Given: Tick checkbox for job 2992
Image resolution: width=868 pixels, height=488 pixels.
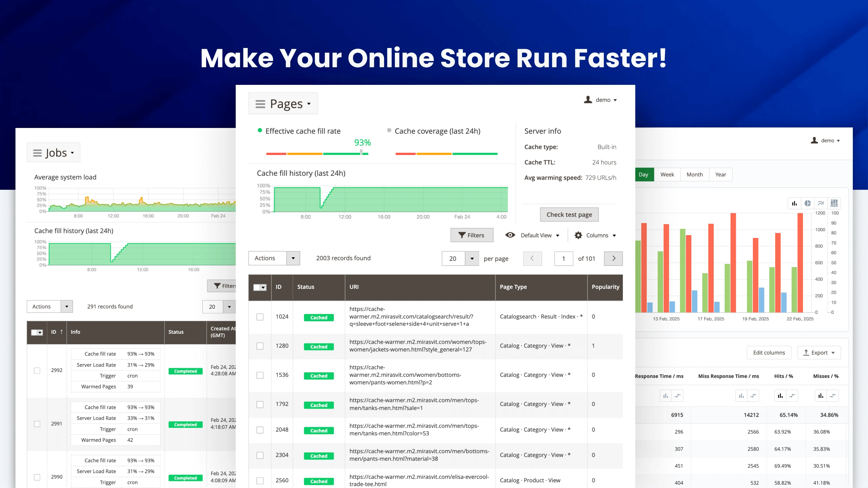Looking at the screenshot, I should 37,370.
